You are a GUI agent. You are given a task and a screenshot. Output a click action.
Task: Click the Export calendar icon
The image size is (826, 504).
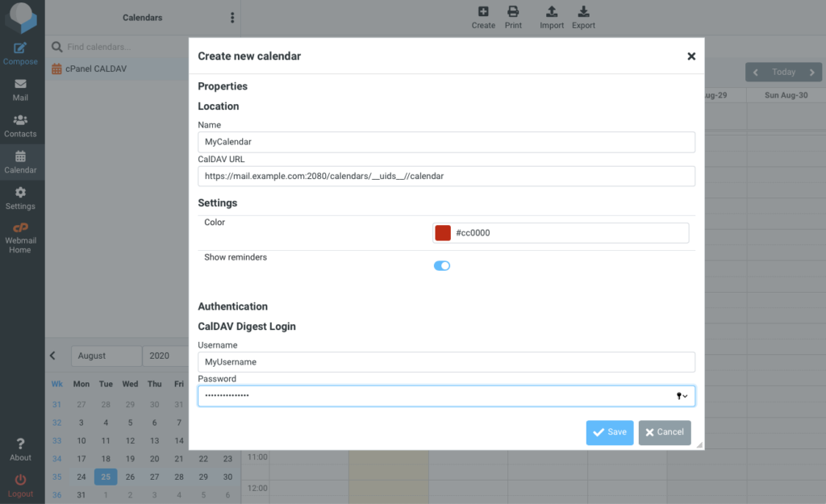coord(583,12)
